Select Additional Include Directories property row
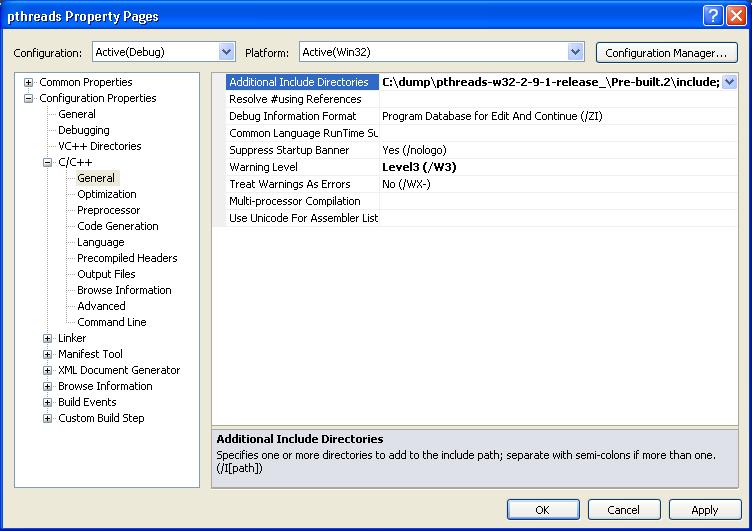752x531 pixels. tap(303, 82)
